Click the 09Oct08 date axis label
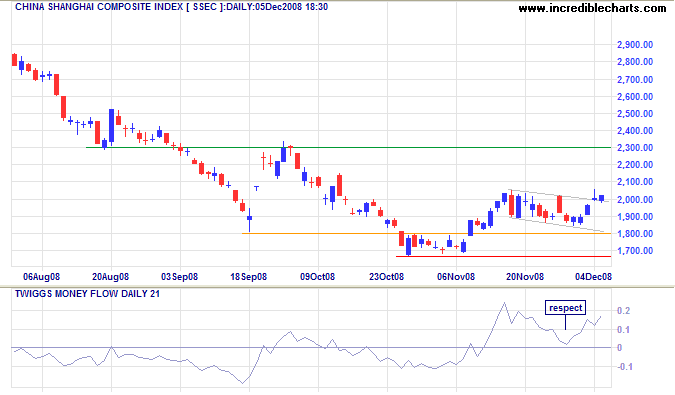 [317, 277]
